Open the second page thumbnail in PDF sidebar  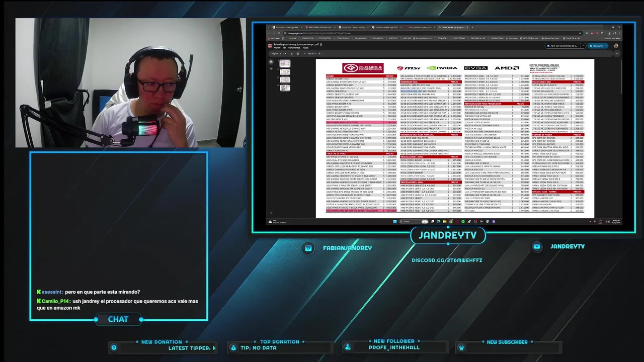(285, 72)
